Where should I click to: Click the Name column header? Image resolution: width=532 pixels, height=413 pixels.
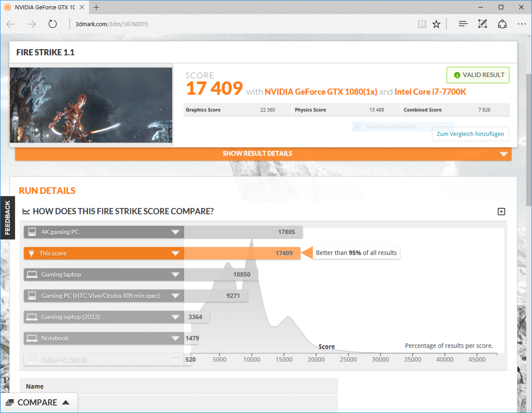(35, 386)
